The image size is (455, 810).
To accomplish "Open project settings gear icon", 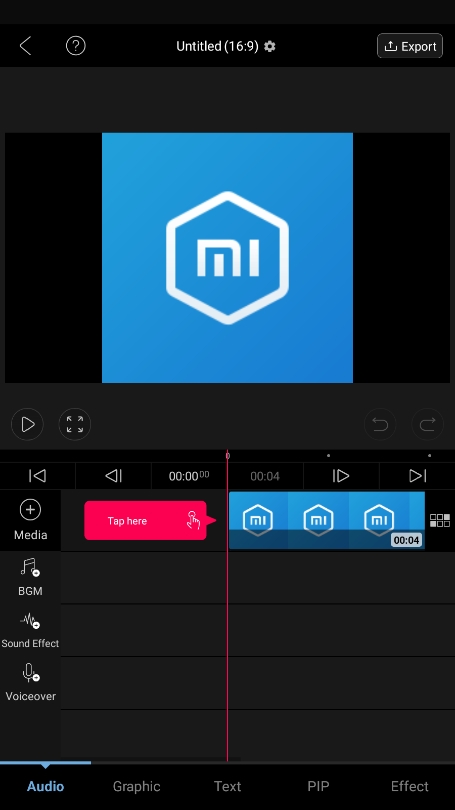I will [270, 46].
